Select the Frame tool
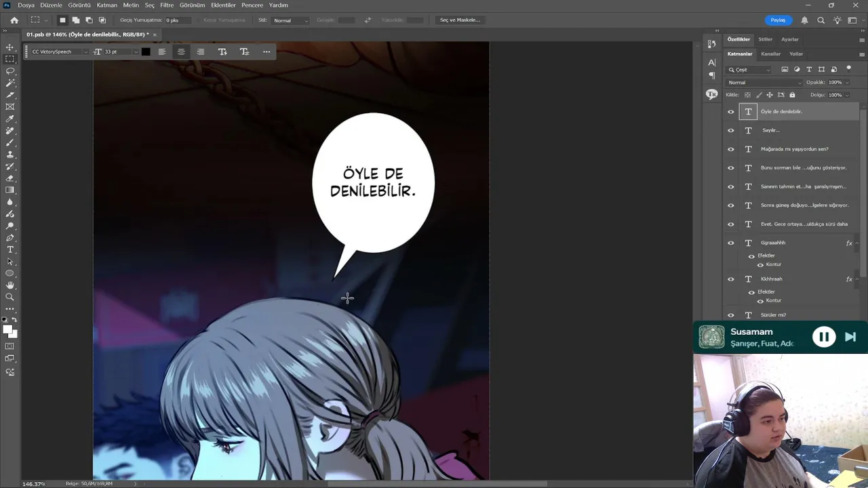Viewport: 868px width, 488px height. click(x=9, y=106)
